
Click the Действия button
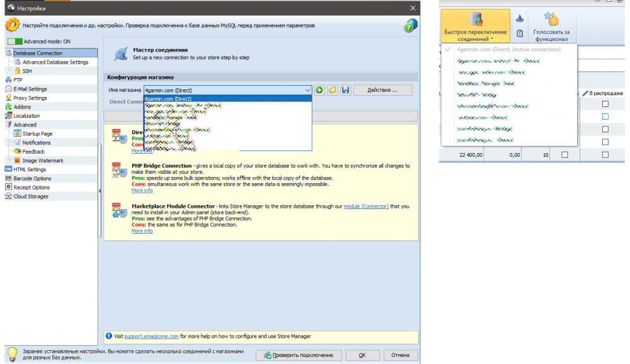click(382, 91)
